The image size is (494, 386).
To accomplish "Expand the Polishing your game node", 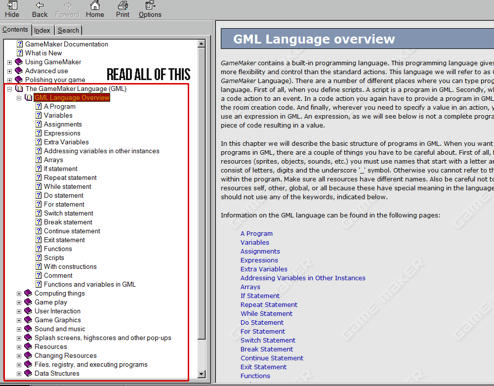I will (x=10, y=80).
